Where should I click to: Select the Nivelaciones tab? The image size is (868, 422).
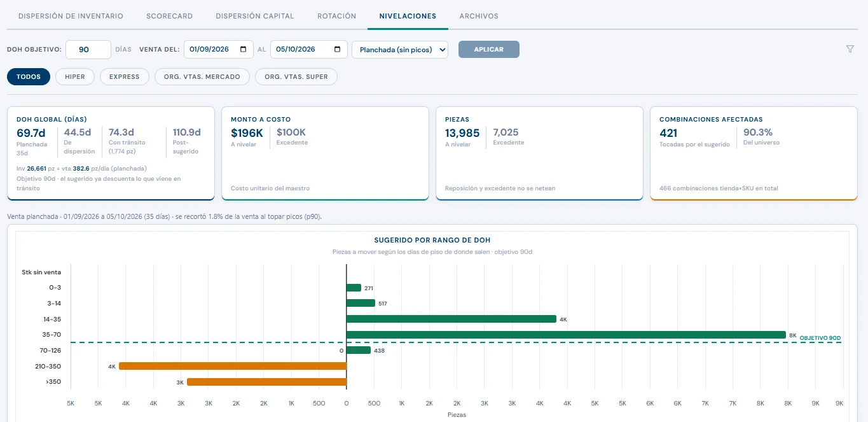coord(408,16)
